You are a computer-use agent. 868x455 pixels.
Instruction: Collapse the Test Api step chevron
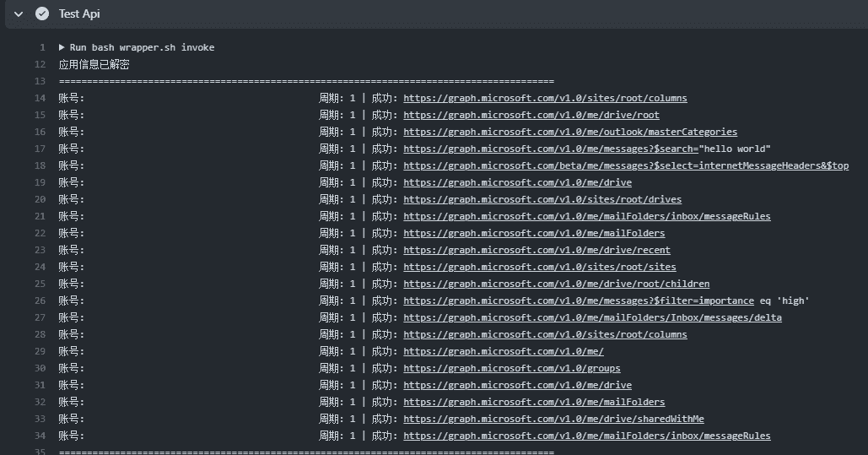point(19,14)
